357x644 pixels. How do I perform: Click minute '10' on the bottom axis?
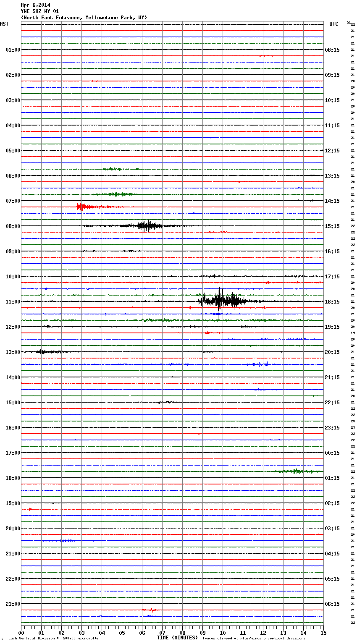(223, 633)
